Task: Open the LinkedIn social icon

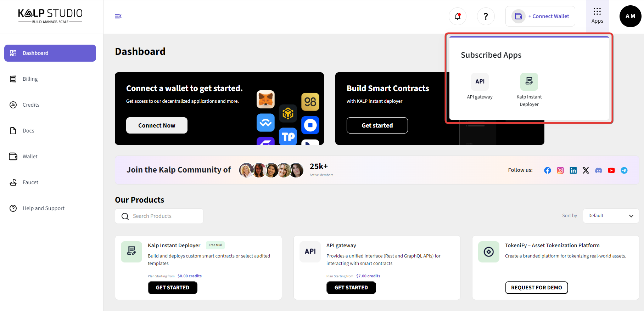Action: coord(573,170)
